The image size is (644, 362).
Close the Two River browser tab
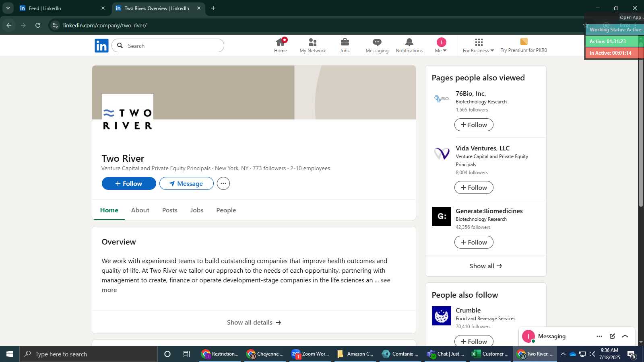[198, 8]
